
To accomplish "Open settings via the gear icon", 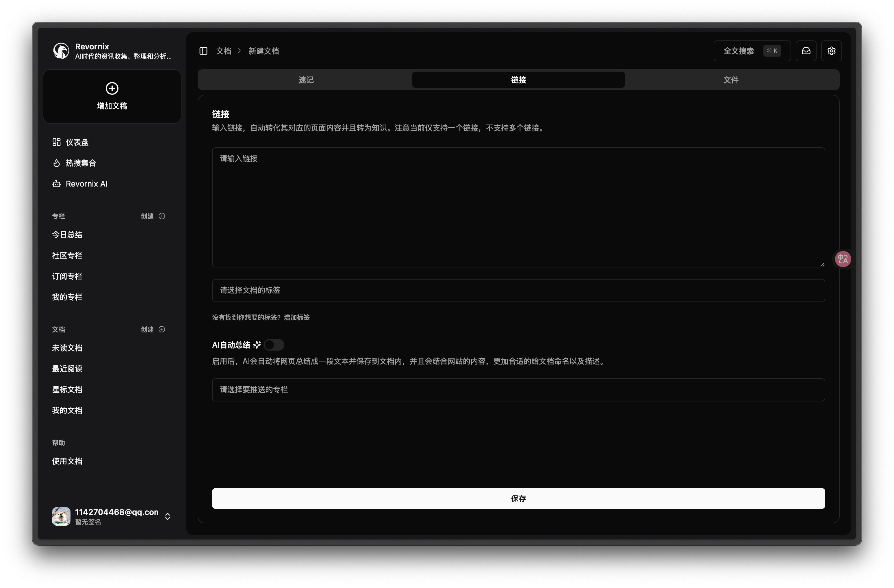I will 831,51.
